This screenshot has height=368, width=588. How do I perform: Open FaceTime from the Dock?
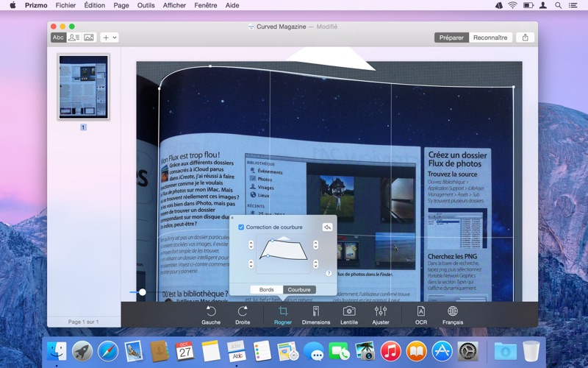[x=339, y=351]
